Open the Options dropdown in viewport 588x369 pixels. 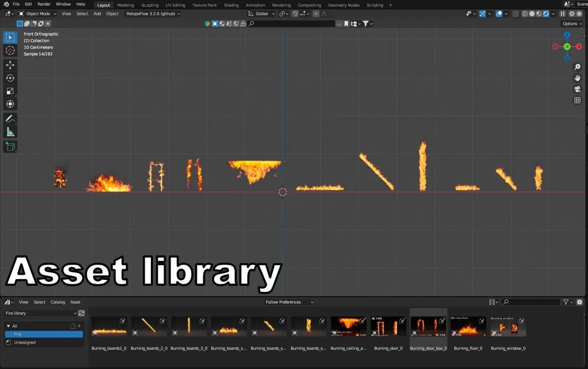coord(572,24)
